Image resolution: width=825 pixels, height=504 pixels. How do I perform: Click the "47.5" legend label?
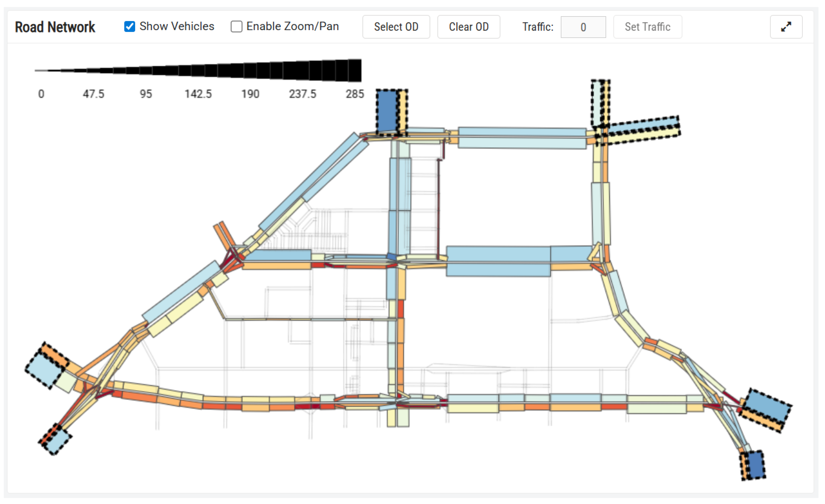click(x=93, y=94)
